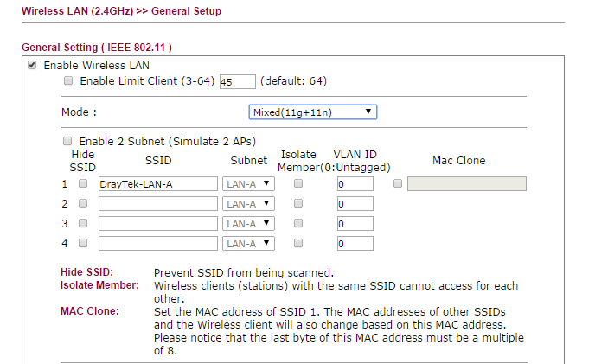Enable Isolate Member for SSID 1

[298, 184]
